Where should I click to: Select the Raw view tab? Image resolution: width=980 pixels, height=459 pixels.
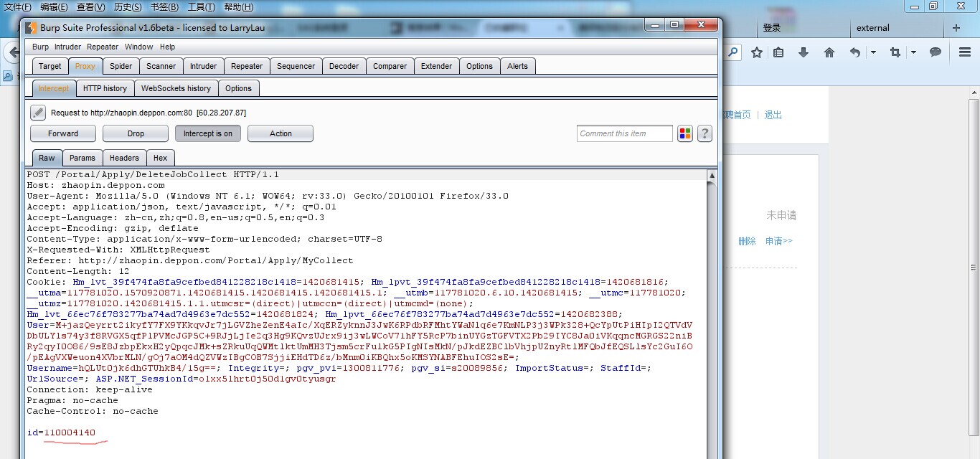(47, 158)
